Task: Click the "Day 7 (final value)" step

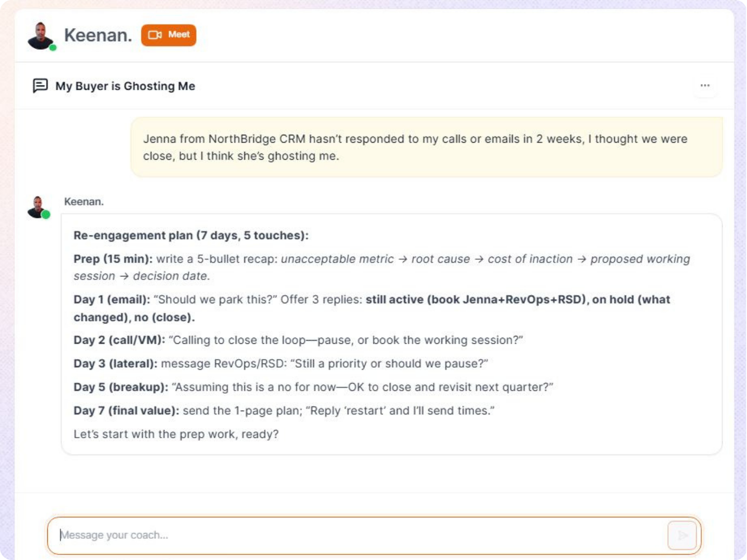Action: (x=126, y=411)
